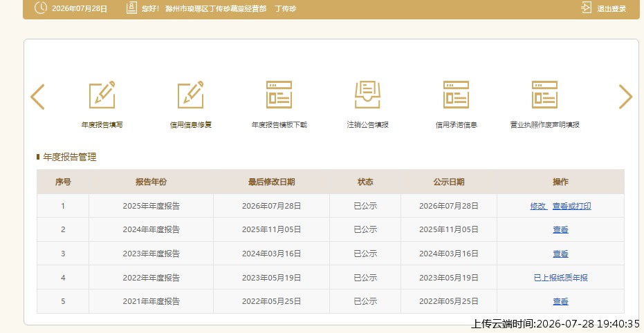Select 2025年年度报告 cell
Viewport: 644px width, 333px height.
click(151, 206)
